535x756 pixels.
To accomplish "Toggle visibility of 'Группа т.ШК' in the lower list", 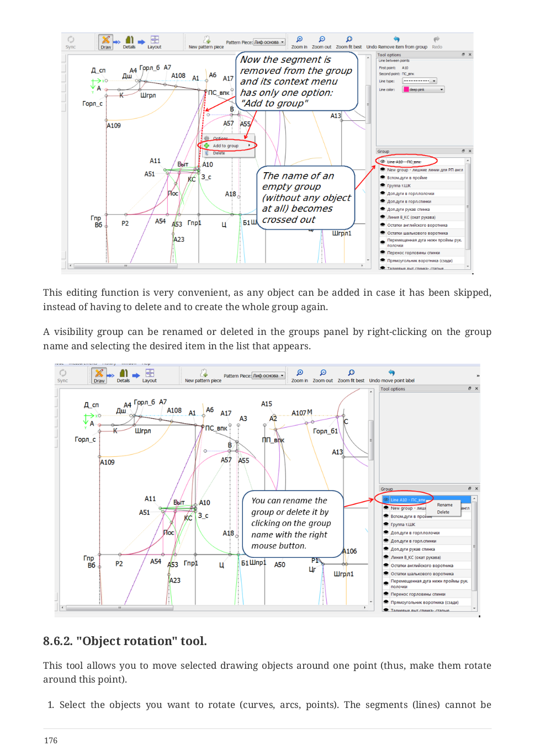I will (x=386, y=524).
